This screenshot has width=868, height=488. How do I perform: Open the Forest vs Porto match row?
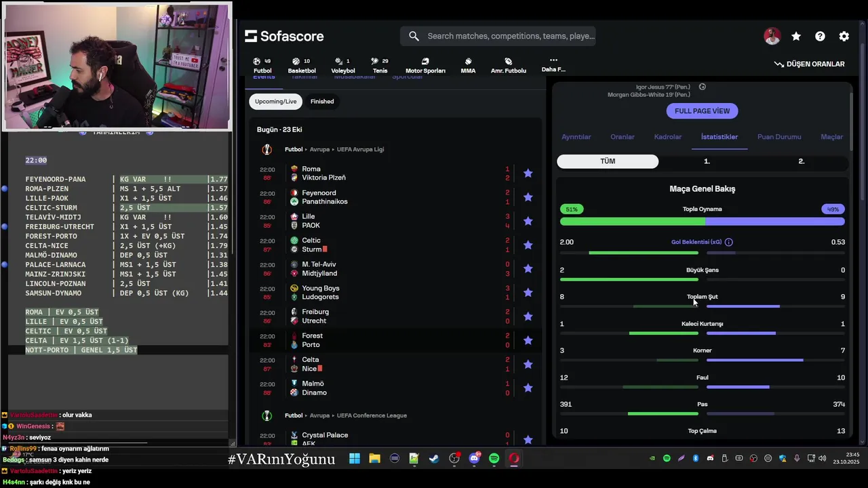click(395, 340)
